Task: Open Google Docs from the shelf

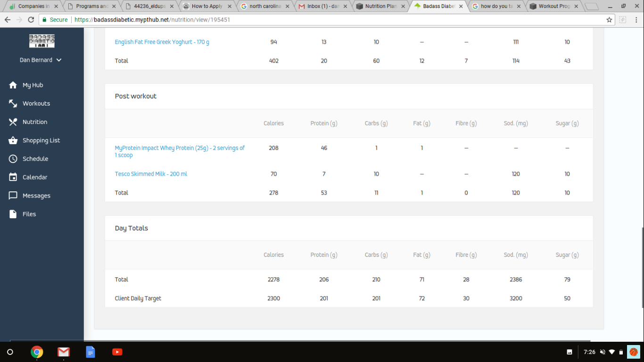Action: tap(91, 352)
